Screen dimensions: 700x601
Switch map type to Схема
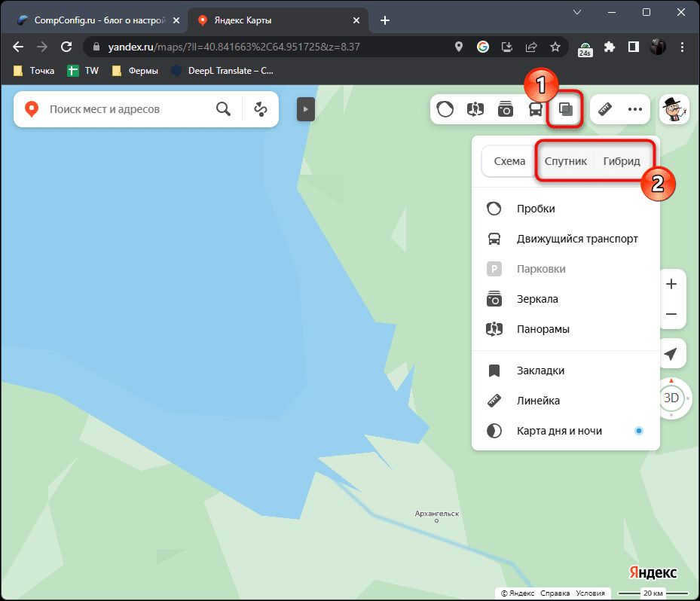(x=509, y=161)
